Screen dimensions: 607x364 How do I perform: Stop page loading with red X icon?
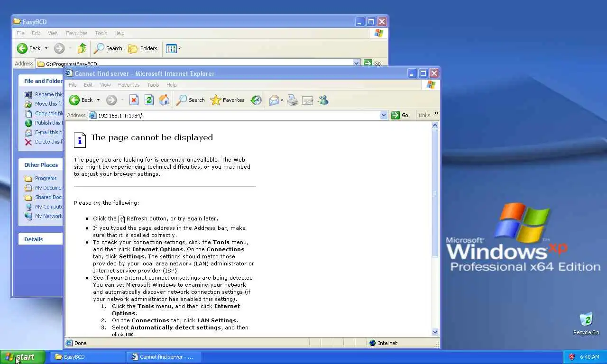(x=134, y=100)
